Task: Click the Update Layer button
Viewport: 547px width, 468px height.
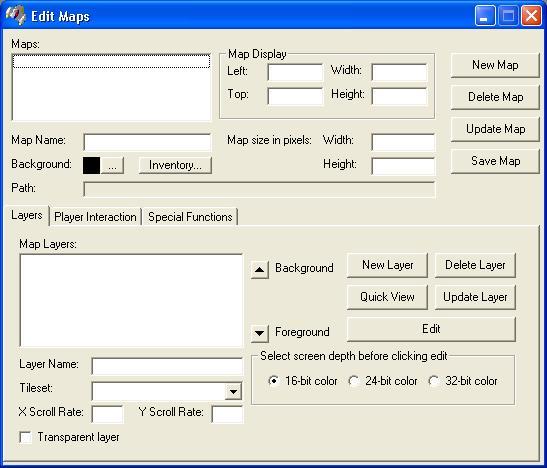Action: 475,297
